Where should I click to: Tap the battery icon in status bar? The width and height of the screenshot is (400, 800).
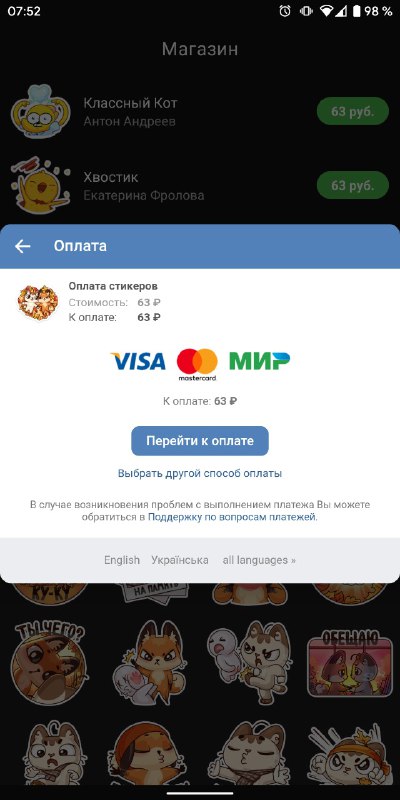pyautogui.click(x=357, y=11)
